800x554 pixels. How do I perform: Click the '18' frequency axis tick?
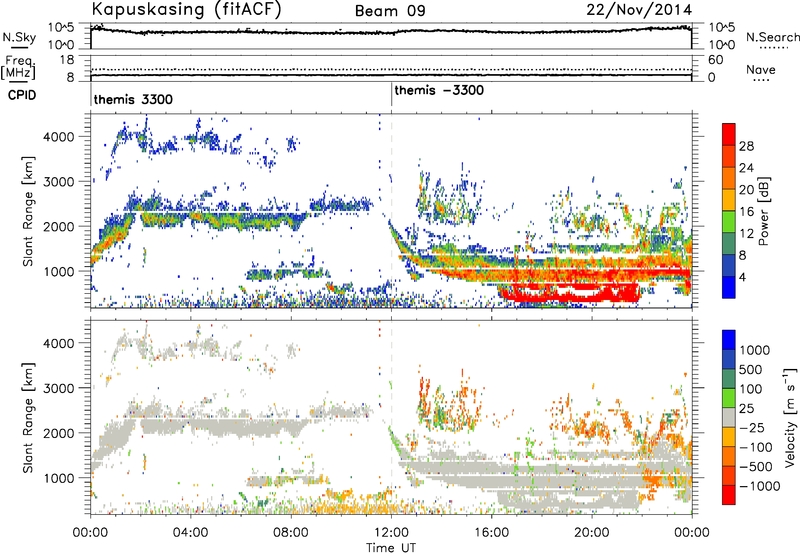67,60
